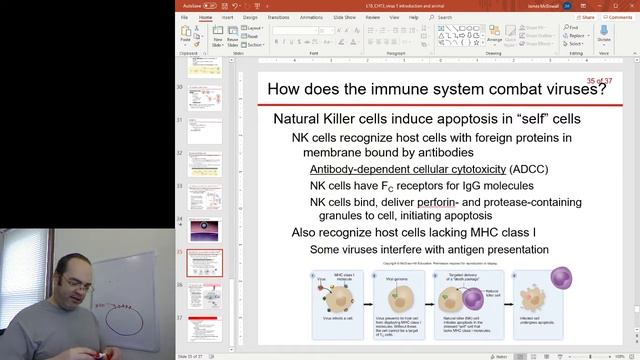
Task: Click the Reuse Slides icon
Action: pyautogui.click(x=233, y=31)
